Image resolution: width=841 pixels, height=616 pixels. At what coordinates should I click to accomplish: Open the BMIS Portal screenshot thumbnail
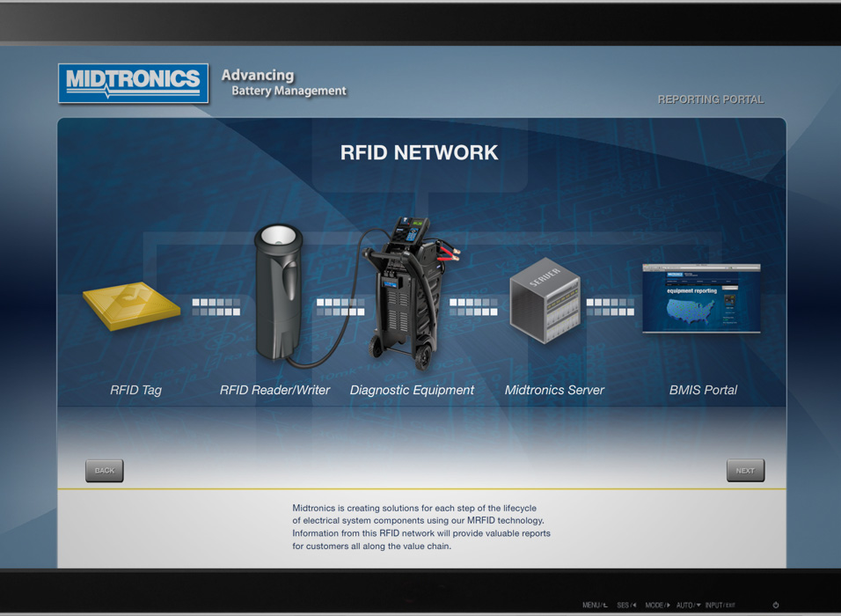701,298
